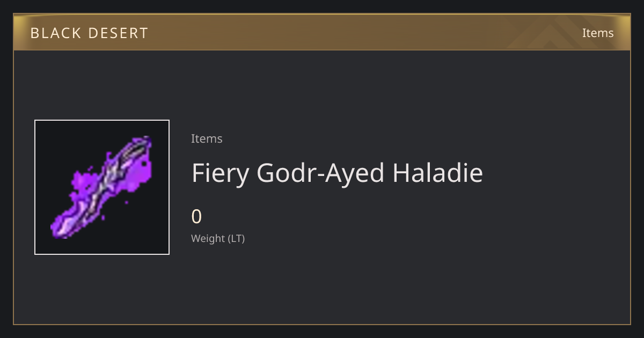This screenshot has width=644, height=338.
Task: Select the word Haladie in the item name
Action: (x=437, y=173)
